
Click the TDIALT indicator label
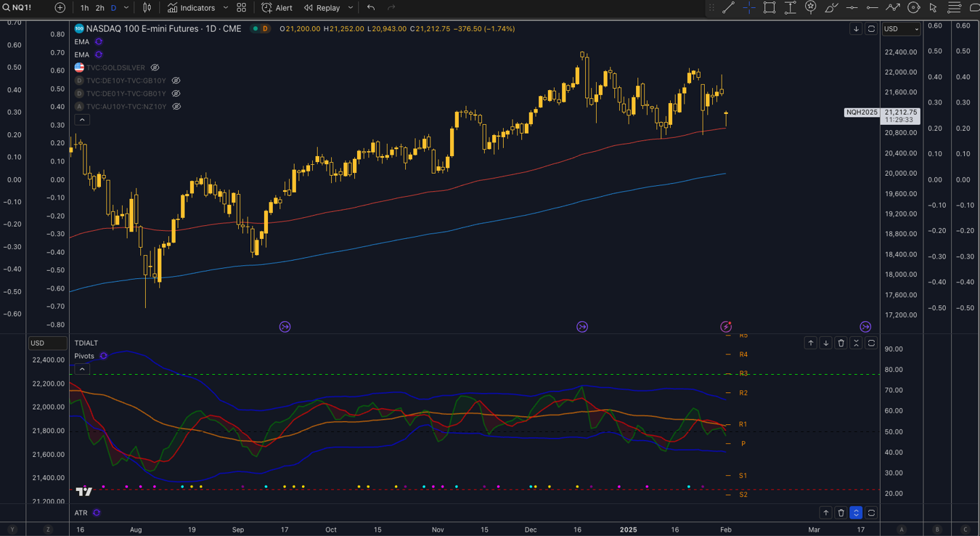86,343
